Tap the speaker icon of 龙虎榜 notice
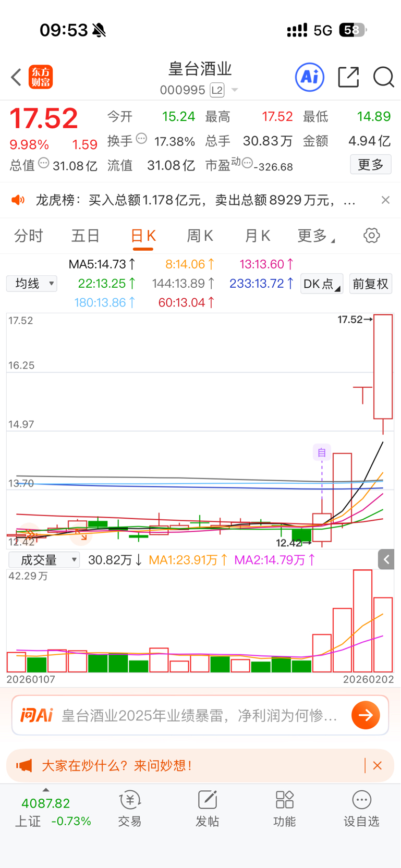401x868 pixels. pos(18,200)
